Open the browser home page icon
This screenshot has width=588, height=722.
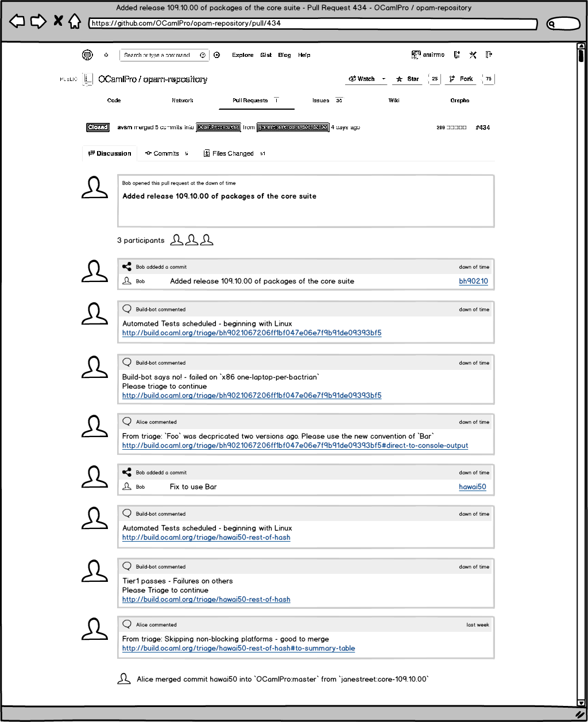[x=75, y=22]
